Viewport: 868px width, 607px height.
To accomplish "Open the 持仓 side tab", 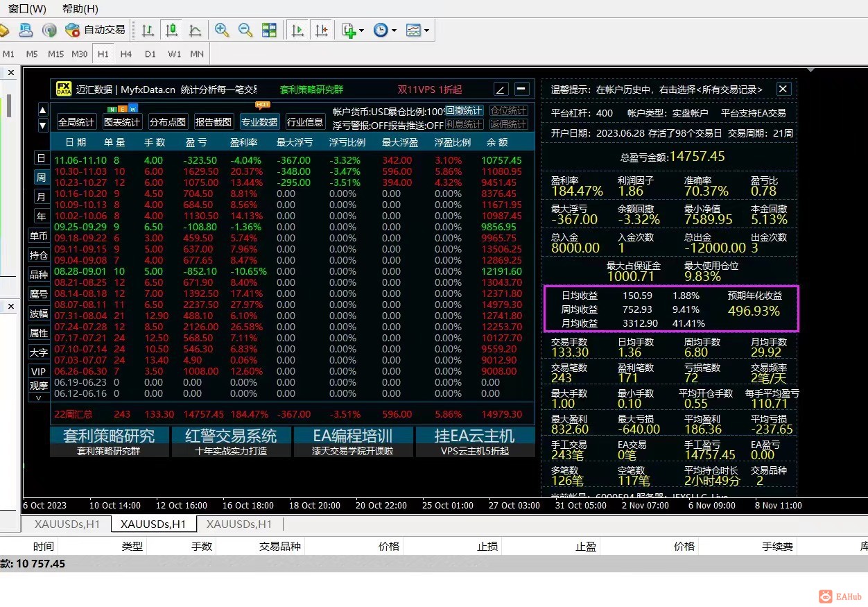I will click(x=39, y=255).
